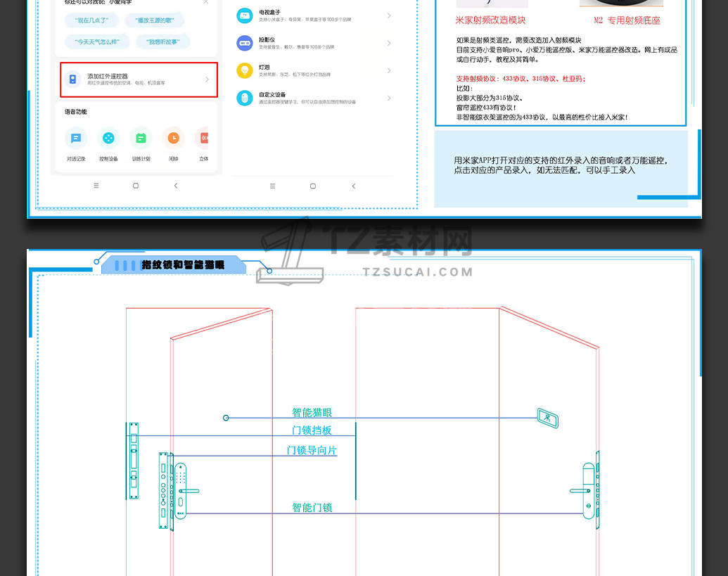The width and height of the screenshot is (728, 576).
Task: Click the 电视盒子 brand support subtitle
Action: [305, 20]
